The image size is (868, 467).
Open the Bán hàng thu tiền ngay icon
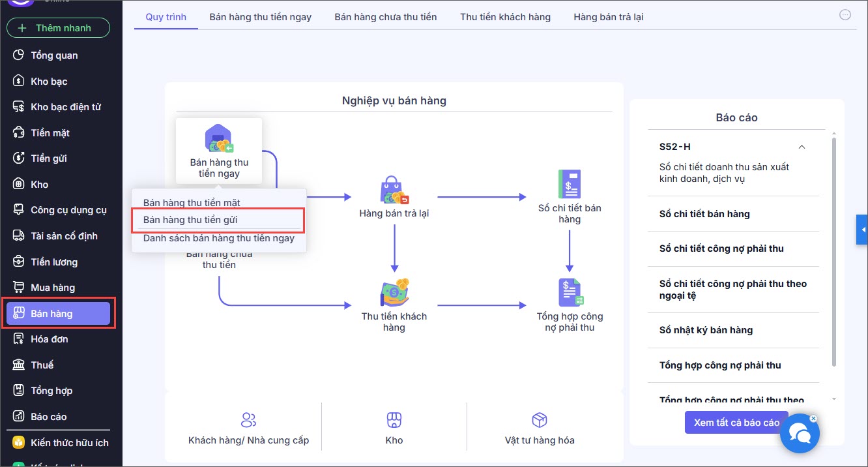tap(219, 139)
